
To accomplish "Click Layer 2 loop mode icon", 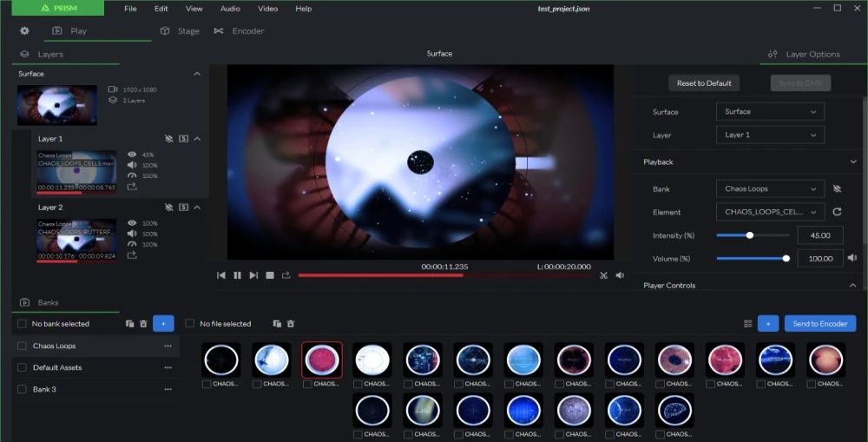I will 132,255.
